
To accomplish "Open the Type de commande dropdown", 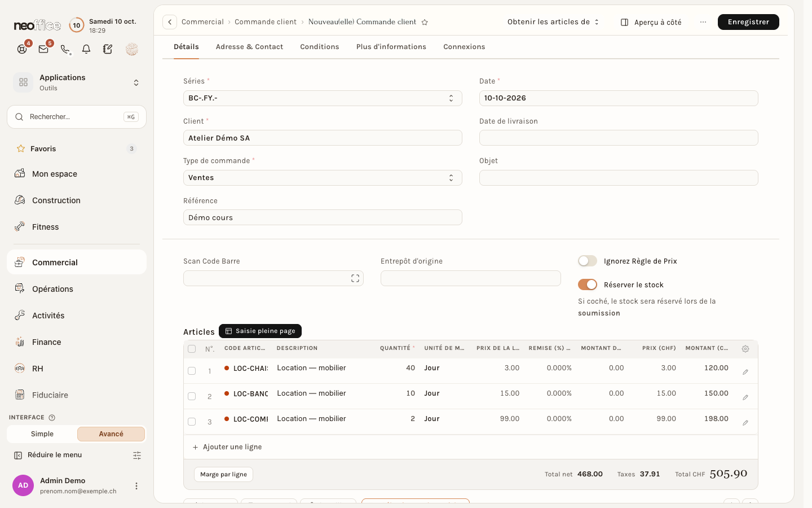I will tap(323, 178).
